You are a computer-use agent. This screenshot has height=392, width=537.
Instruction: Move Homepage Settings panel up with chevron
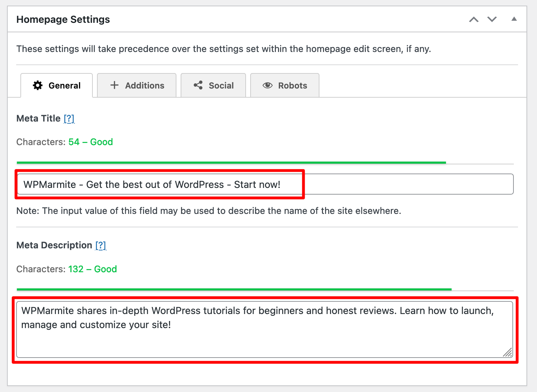pos(474,19)
